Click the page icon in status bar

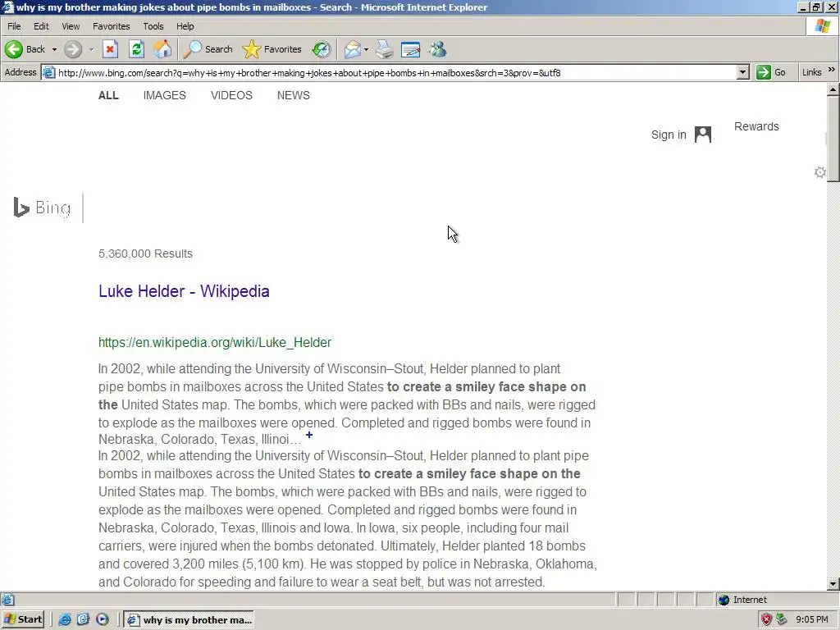click(x=8, y=600)
